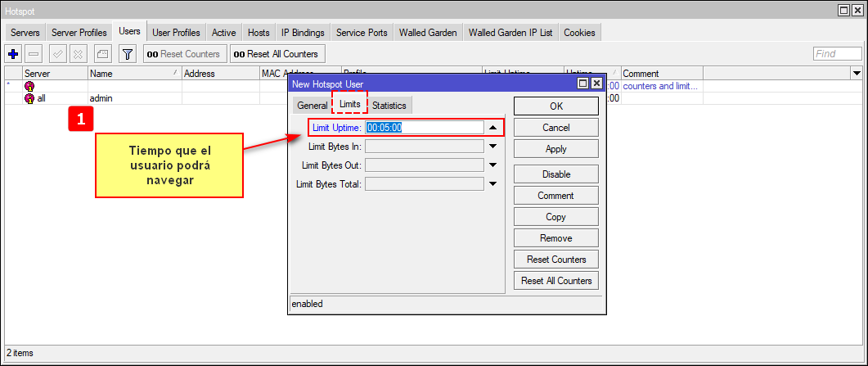The width and height of the screenshot is (868, 366).
Task: Click the Reset All Counters toolbar button
Action: tap(277, 54)
